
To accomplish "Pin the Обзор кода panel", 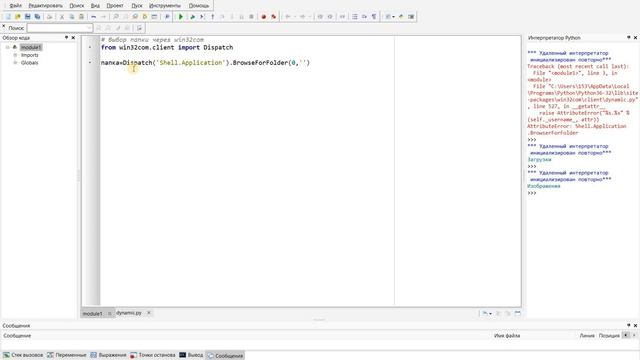I will click(x=67, y=38).
